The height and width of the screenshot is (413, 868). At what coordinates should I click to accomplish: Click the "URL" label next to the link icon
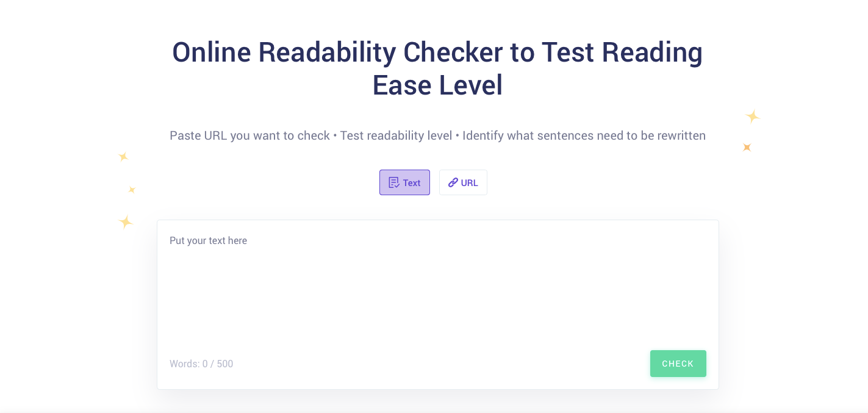470,183
